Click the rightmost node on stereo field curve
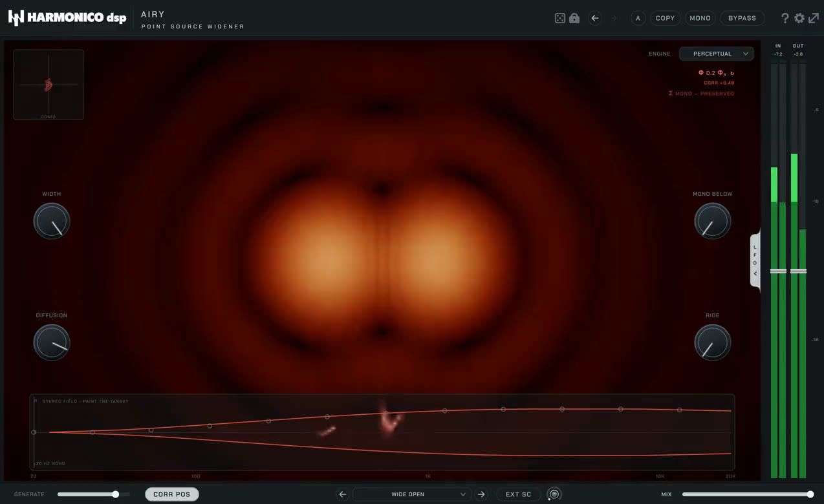 point(679,410)
